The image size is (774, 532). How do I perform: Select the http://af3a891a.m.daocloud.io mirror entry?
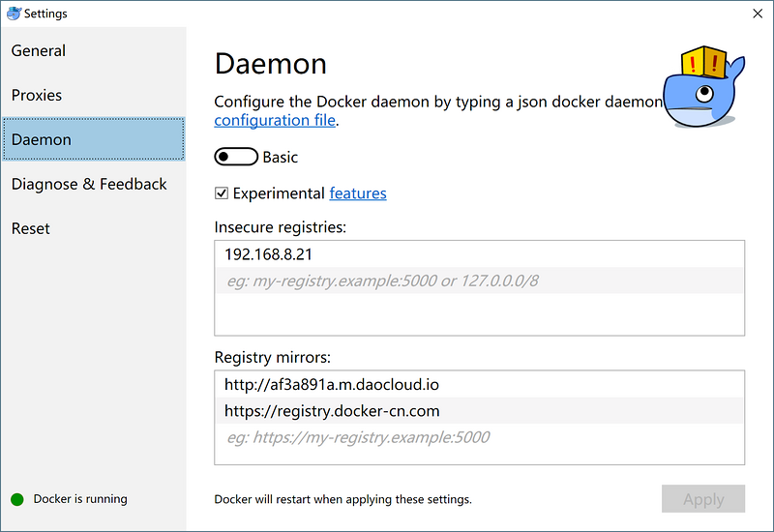(x=479, y=384)
